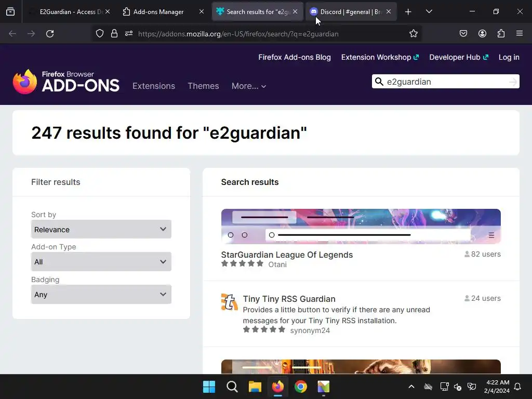Screen dimensions: 532x399
Task: Click the Filter results heading
Action: [x=56, y=182]
